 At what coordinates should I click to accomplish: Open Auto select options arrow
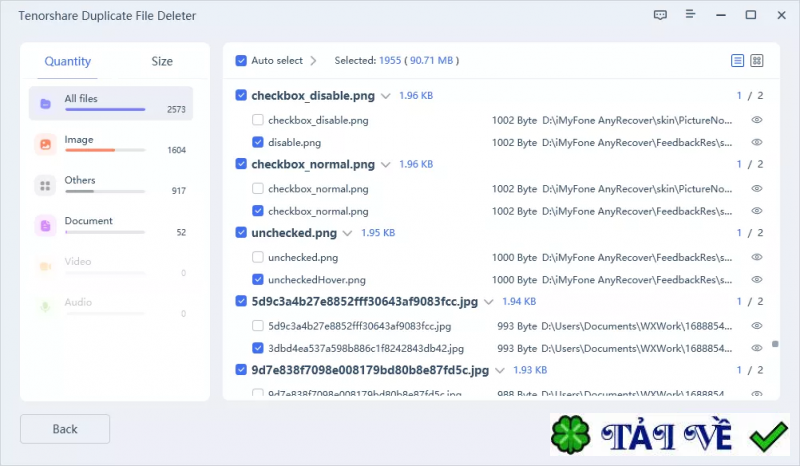pos(313,61)
